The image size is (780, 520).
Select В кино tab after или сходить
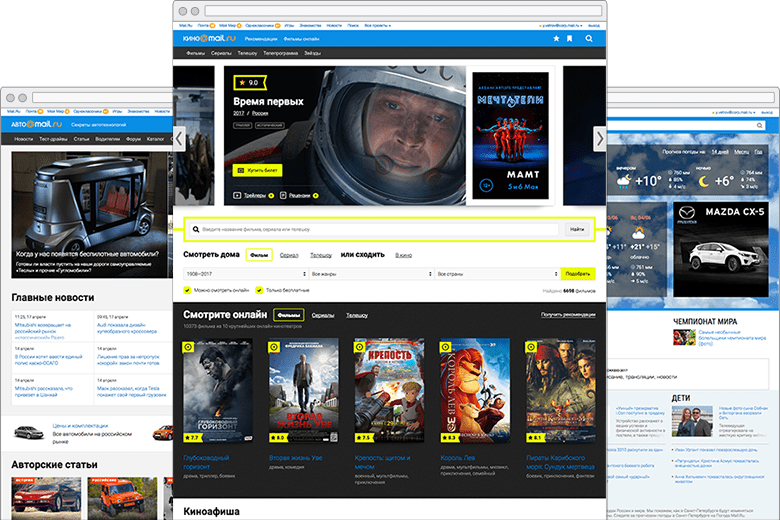click(x=403, y=255)
